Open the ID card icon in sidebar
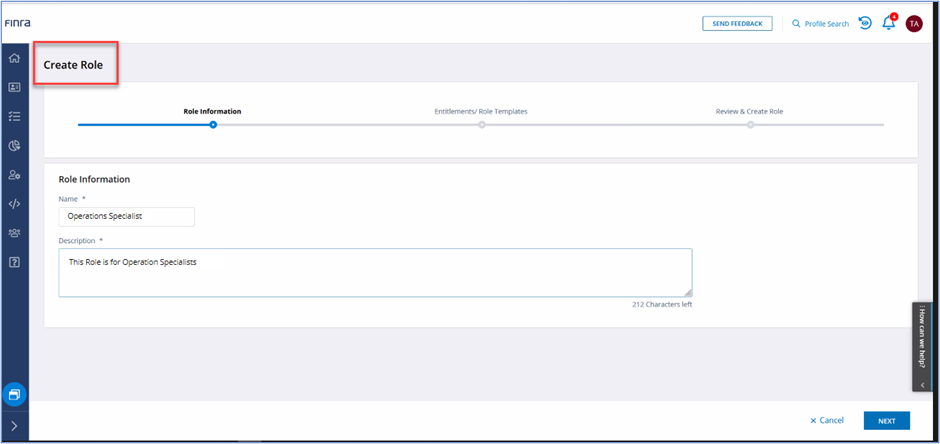This screenshot has width=940, height=444. (14, 87)
